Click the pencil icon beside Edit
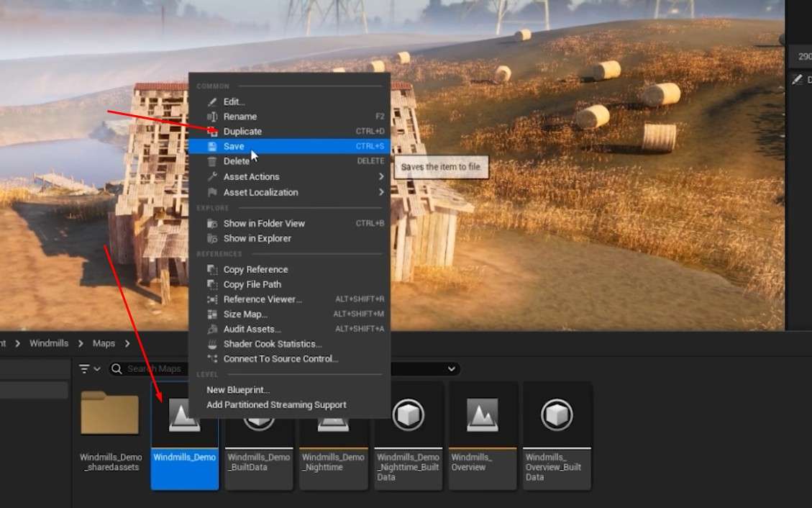The width and height of the screenshot is (812, 508). [x=212, y=102]
